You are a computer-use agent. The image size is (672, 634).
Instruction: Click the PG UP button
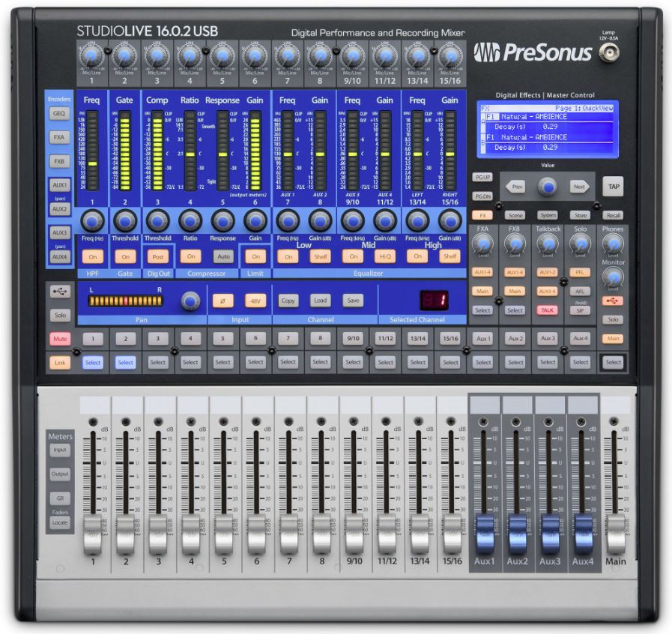pos(482,177)
